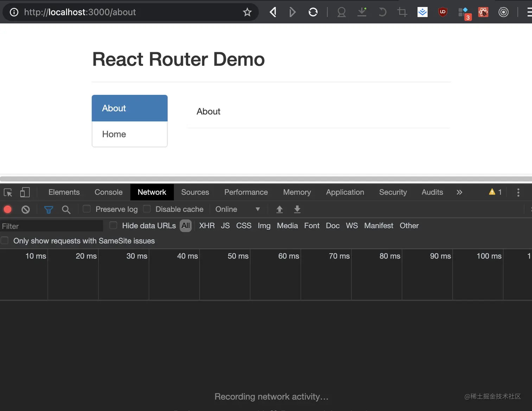The width and height of the screenshot is (532, 411).
Task: Open the DevTools three-dot customize menu
Action: [x=518, y=192]
